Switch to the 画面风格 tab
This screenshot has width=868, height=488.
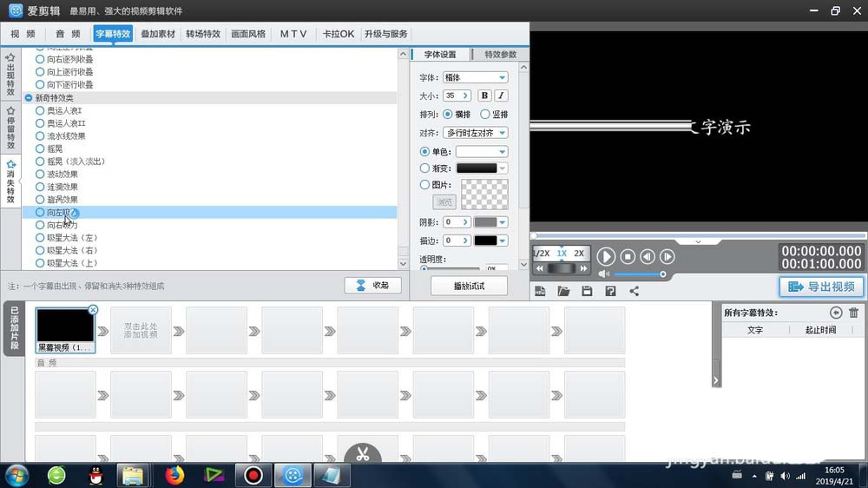point(248,34)
